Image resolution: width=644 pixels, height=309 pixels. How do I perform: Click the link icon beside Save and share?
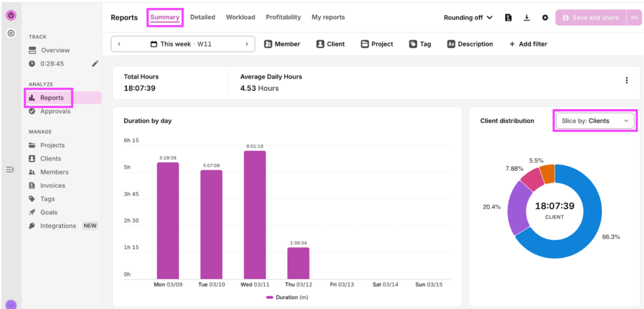click(634, 18)
